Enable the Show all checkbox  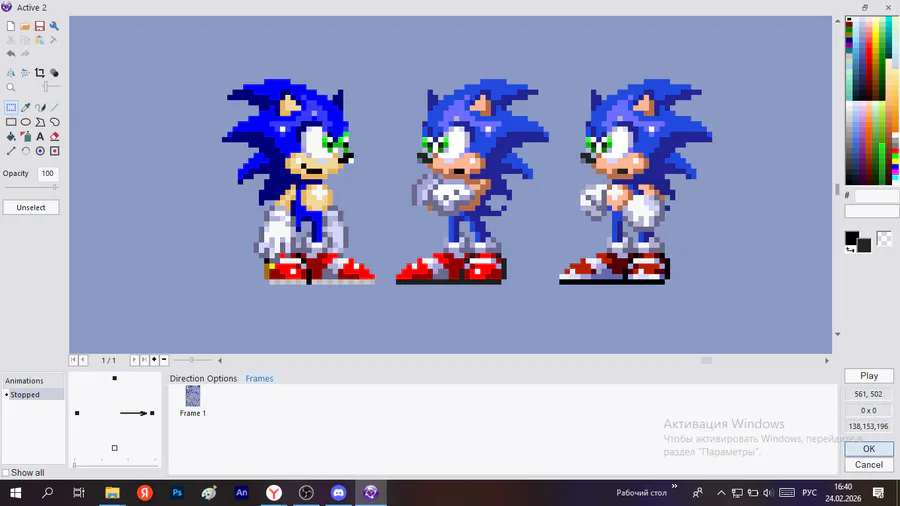6,473
